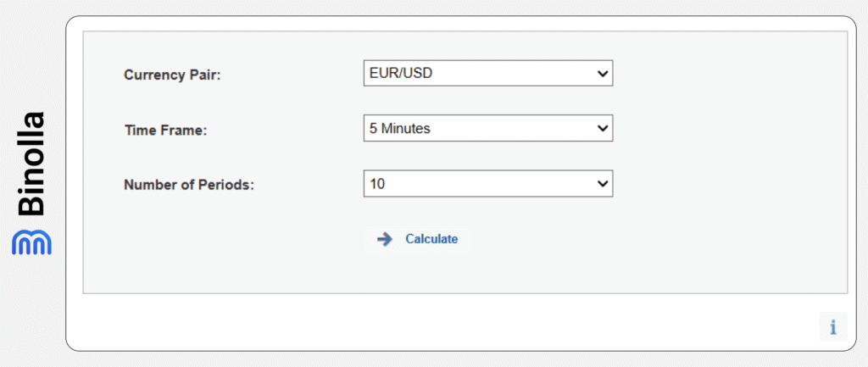
Task: Click the Binolla brand name text
Action: pyautogui.click(x=31, y=162)
